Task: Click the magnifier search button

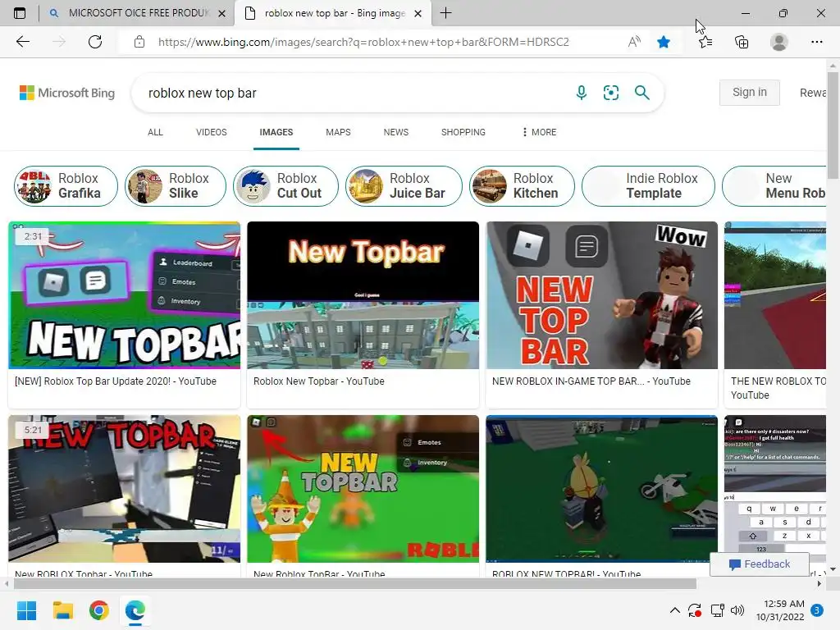Action: point(641,93)
